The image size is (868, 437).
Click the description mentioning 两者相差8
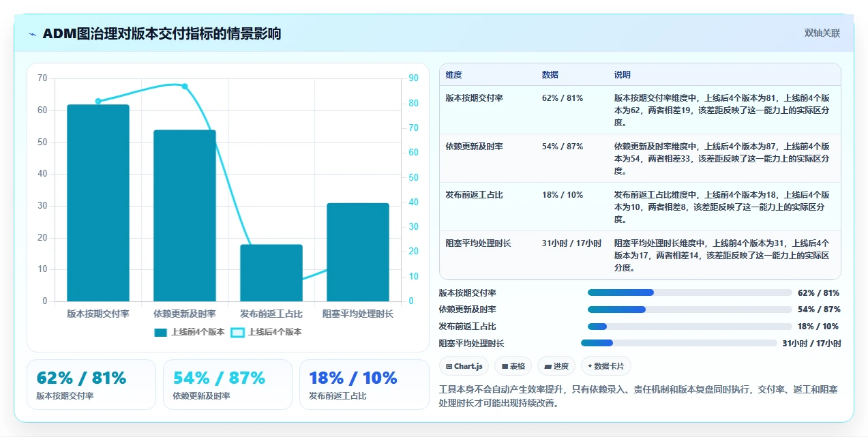tap(723, 207)
